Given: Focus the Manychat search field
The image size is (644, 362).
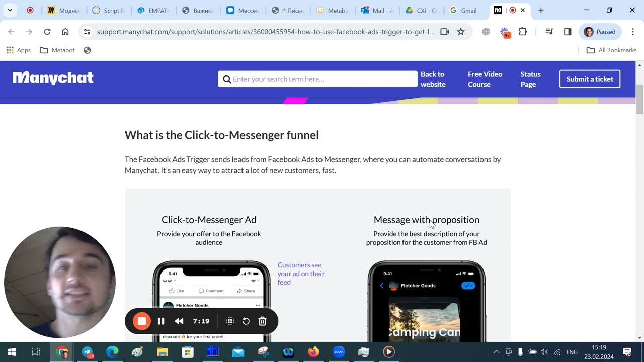Looking at the screenshot, I should pos(317,79).
